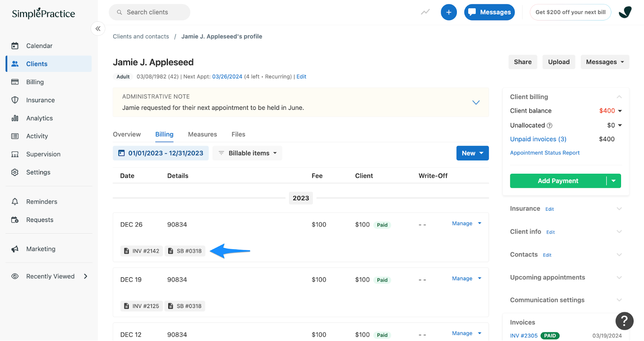Switch to the Files tab
Screen dimensions: 644x341
(x=238, y=134)
